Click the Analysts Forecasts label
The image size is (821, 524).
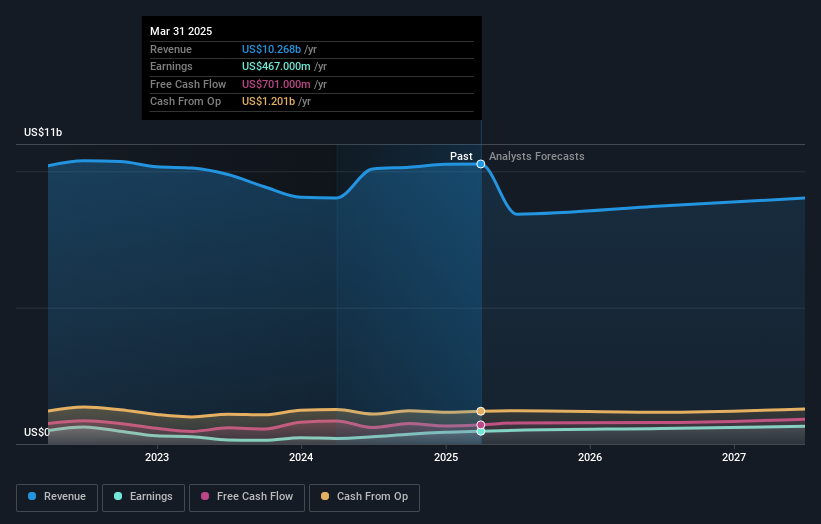click(x=537, y=157)
